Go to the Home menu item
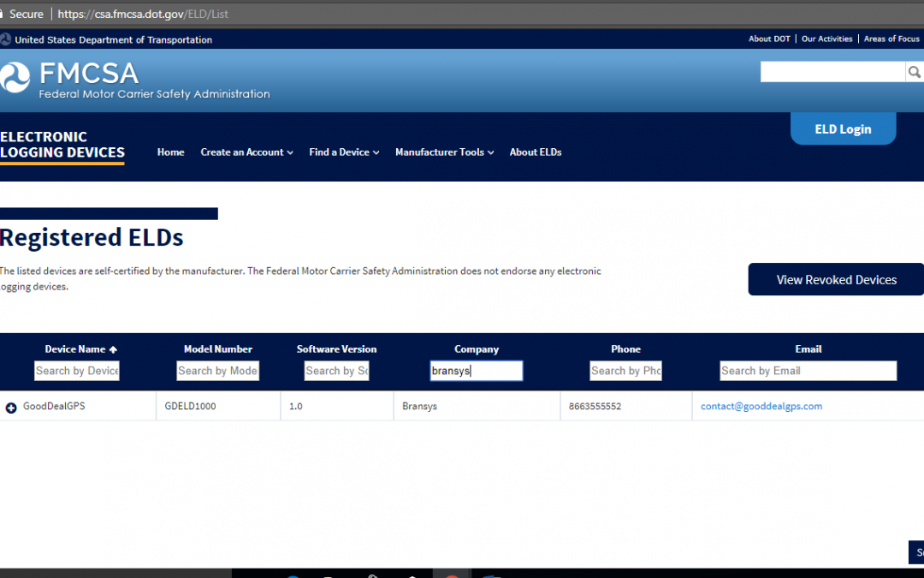 point(171,152)
